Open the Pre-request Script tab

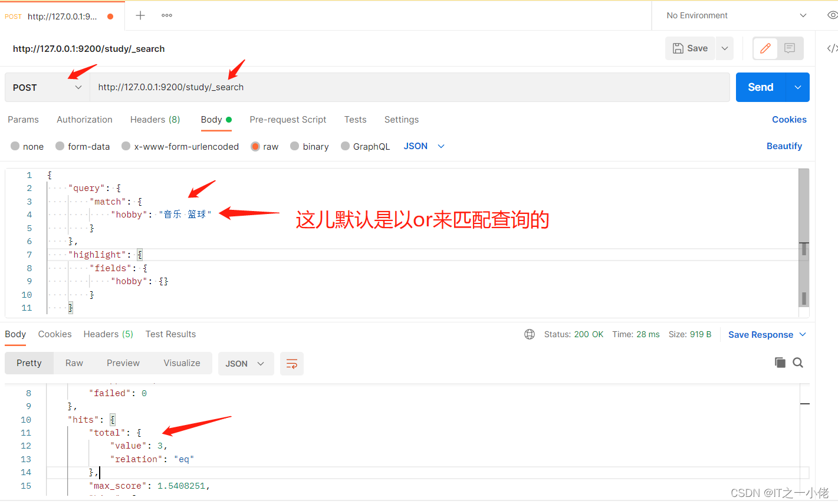288,120
